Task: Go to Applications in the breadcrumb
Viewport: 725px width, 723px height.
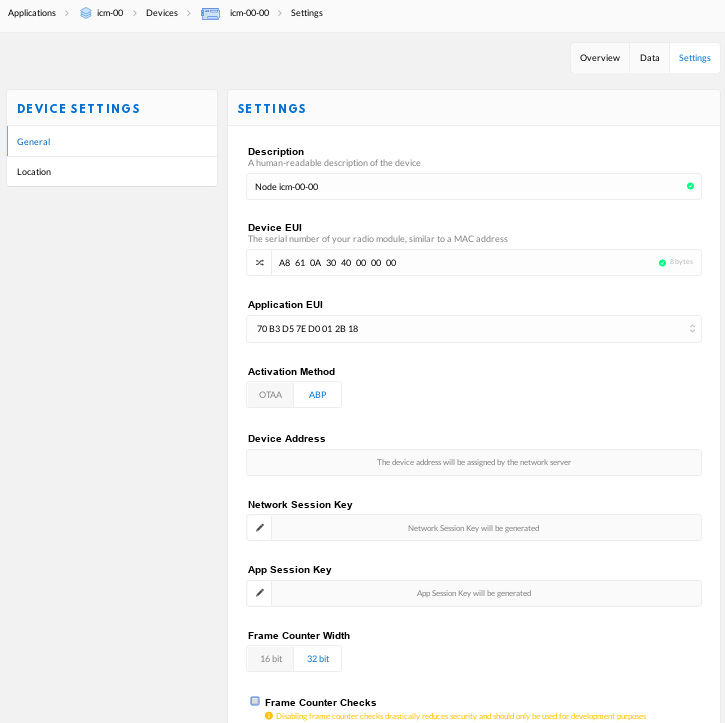Action: click(x=32, y=13)
